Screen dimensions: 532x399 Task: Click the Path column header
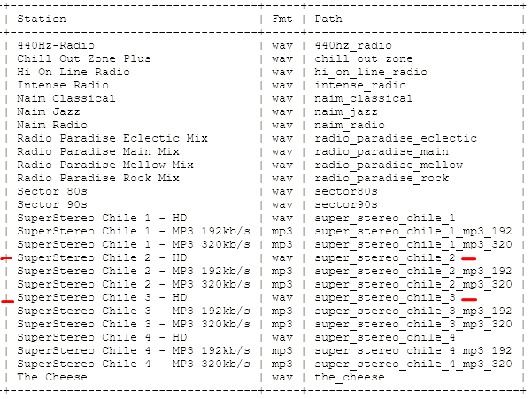(x=328, y=19)
